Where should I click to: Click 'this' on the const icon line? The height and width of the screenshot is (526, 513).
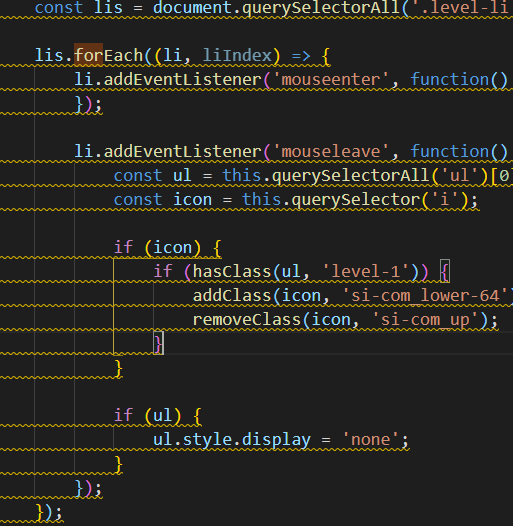[x=262, y=200]
